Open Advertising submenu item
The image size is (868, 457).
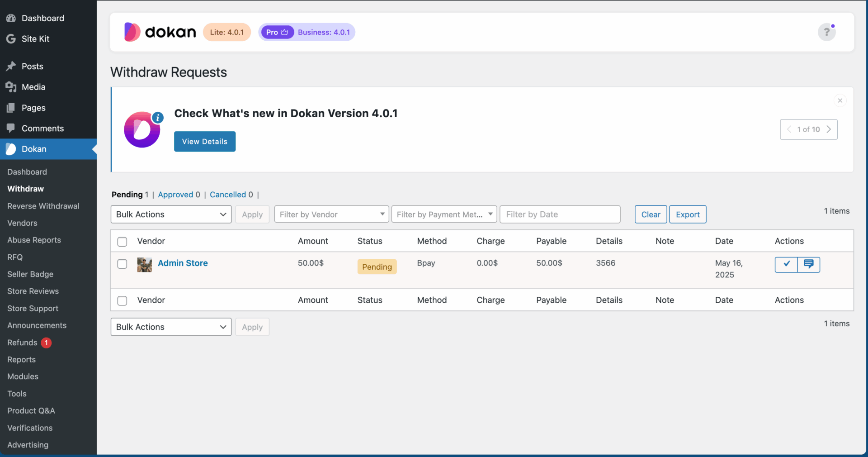pos(28,445)
